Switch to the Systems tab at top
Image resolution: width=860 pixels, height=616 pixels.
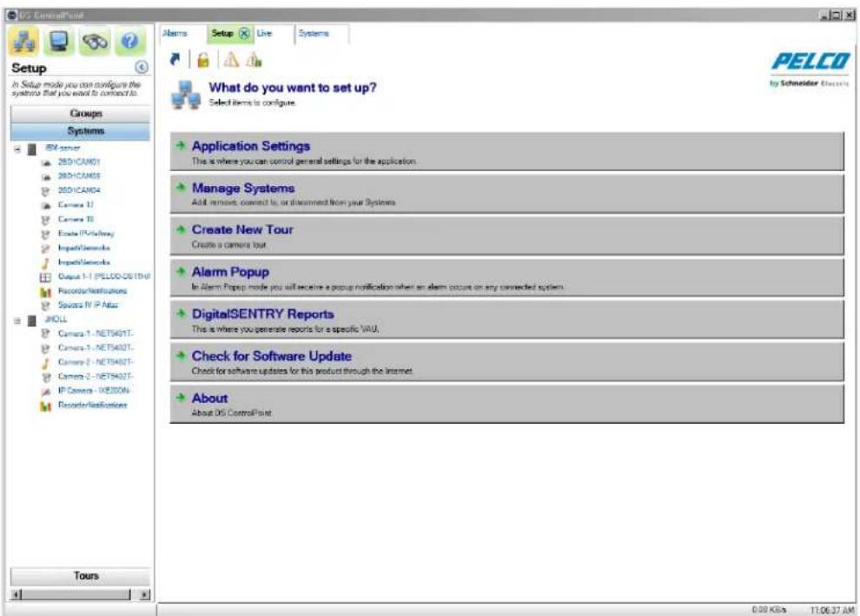pyautogui.click(x=314, y=34)
